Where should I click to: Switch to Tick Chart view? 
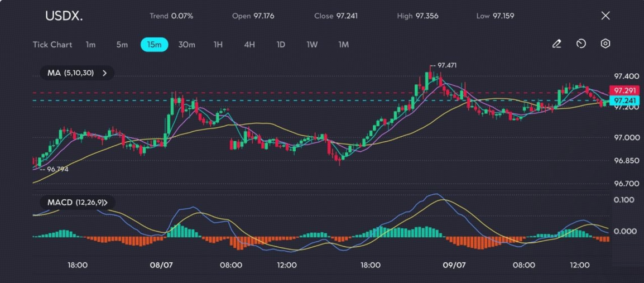52,45
